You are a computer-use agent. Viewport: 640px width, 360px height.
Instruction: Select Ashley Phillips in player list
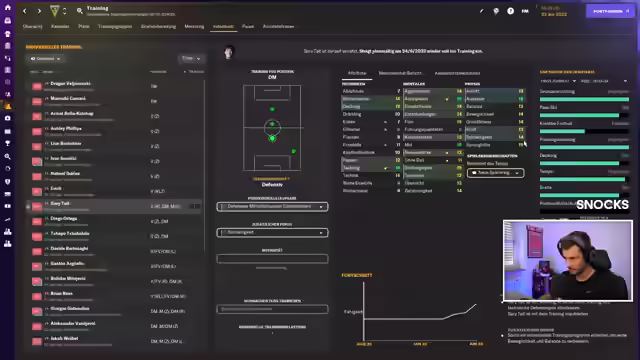pos(66,129)
